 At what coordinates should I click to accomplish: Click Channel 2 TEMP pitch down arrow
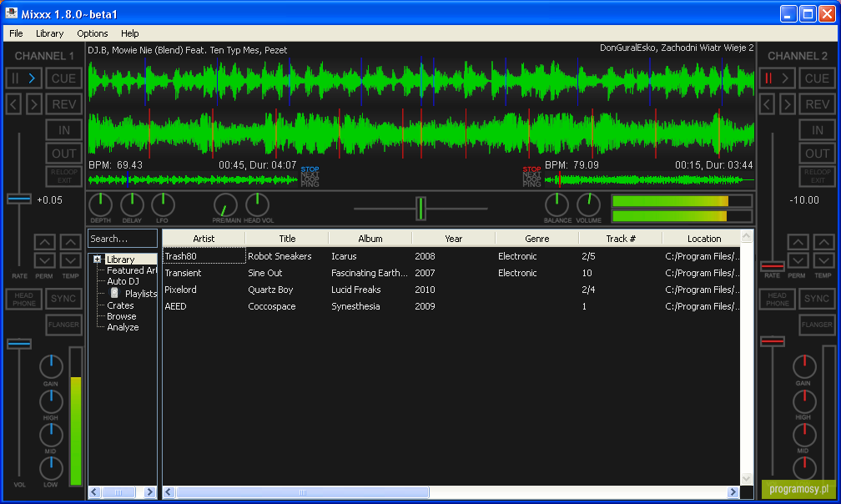(823, 260)
